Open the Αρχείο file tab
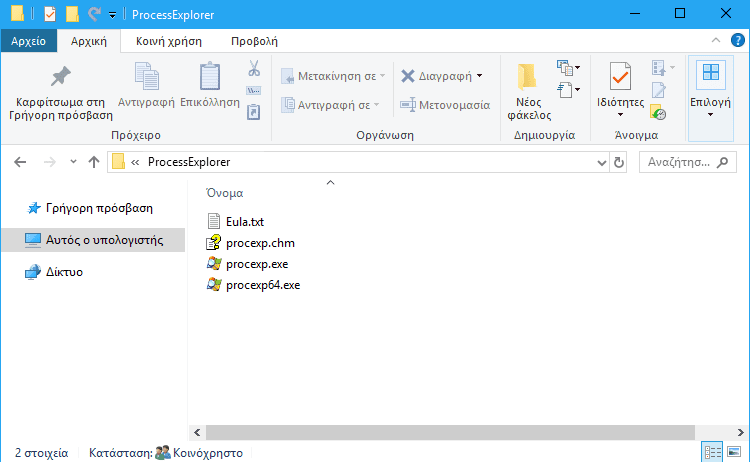 click(x=29, y=41)
